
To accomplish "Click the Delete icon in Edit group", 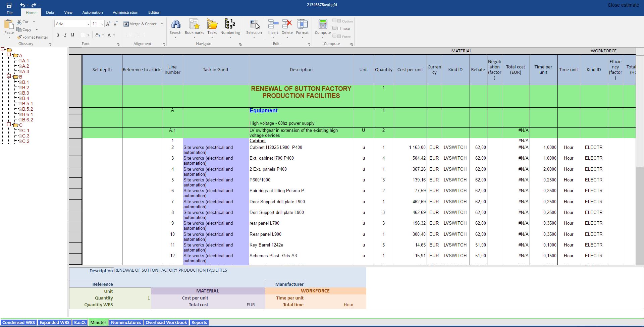I will 287,24.
